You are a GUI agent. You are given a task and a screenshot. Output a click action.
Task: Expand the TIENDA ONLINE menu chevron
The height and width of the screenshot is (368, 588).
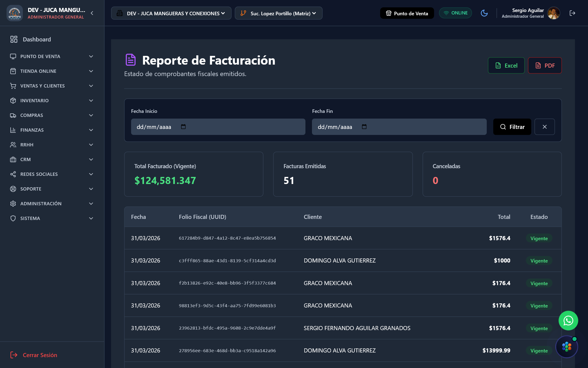pos(91,71)
